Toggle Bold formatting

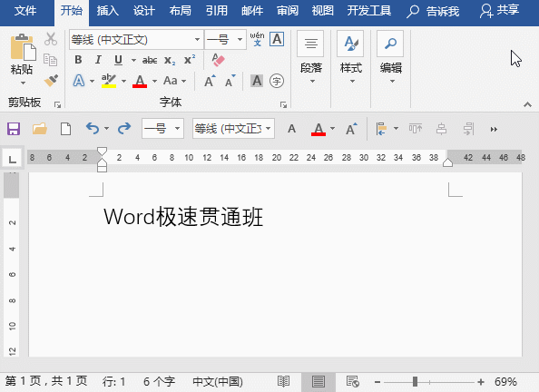tap(78, 60)
